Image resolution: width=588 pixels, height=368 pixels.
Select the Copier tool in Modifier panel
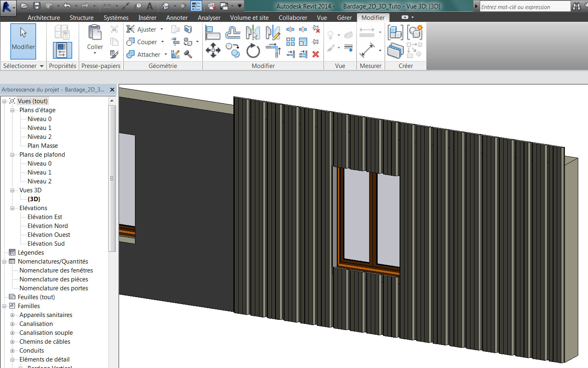pos(233,50)
